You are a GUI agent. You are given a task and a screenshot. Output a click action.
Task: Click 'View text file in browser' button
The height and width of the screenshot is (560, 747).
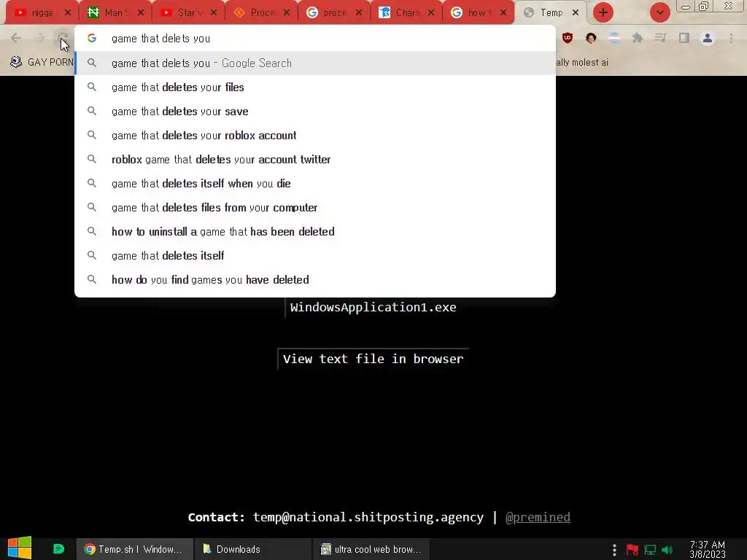(373, 359)
